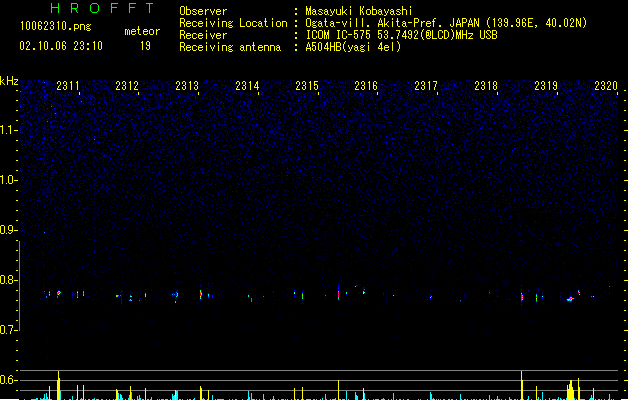Viewport: 629px width, 400px height.
Task: Select the ICOM IC-575 receiver text
Action: [401, 35]
